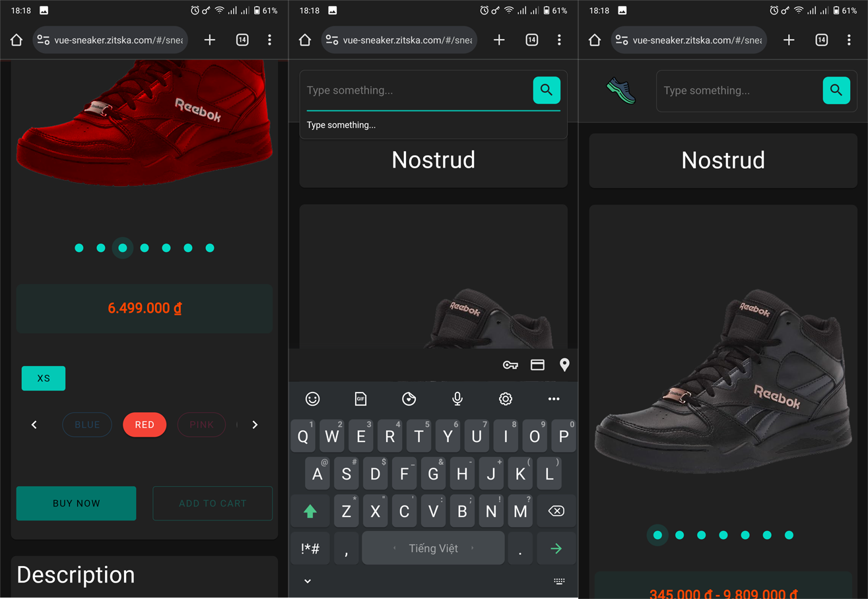
Task: Open new tab in right phone browser
Action: (789, 40)
